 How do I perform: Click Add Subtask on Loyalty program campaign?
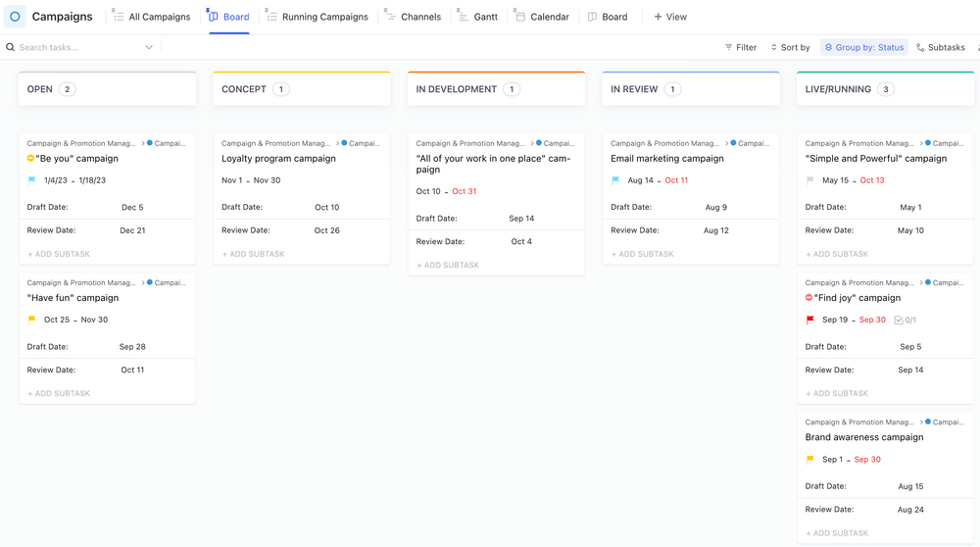coord(254,254)
